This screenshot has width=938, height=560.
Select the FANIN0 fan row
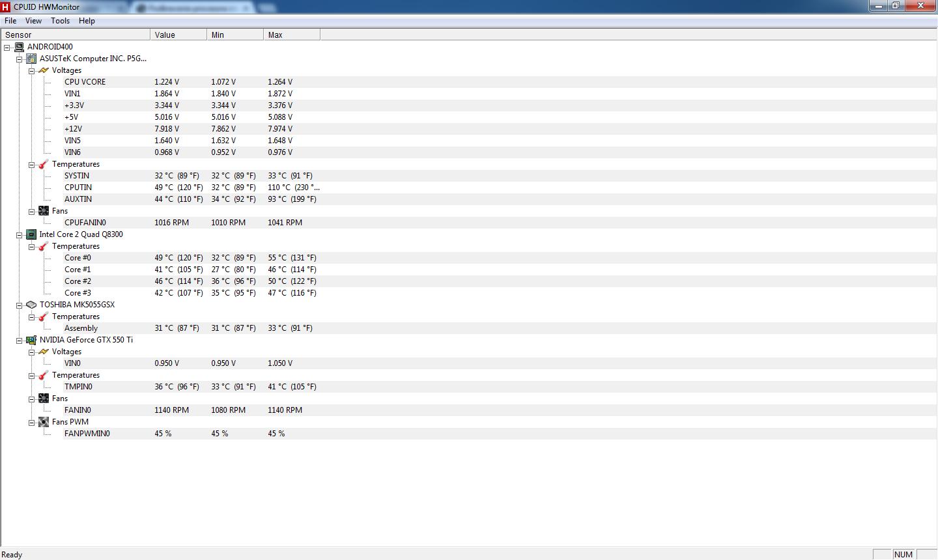pos(500,410)
